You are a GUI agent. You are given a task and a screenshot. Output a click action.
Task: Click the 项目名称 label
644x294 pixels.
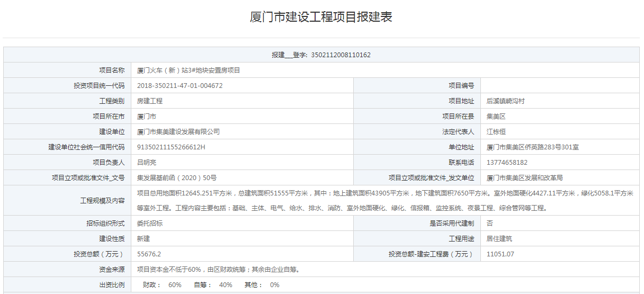[x=112, y=70]
